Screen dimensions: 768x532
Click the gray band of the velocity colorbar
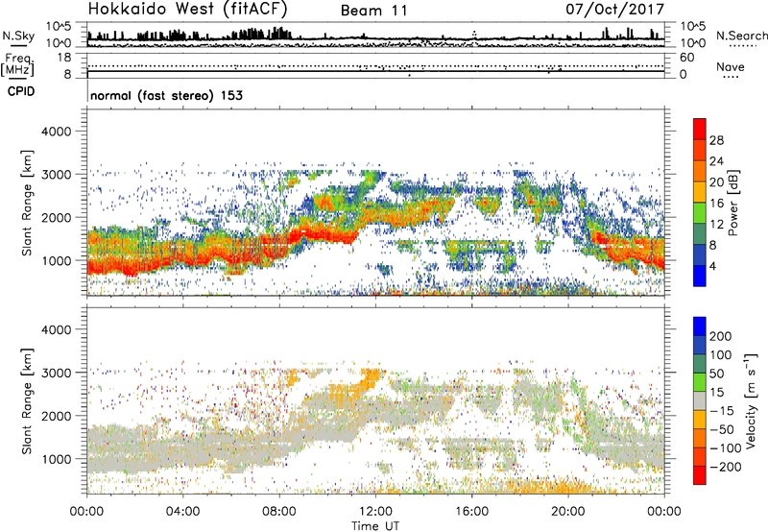pyautogui.click(x=700, y=401)
